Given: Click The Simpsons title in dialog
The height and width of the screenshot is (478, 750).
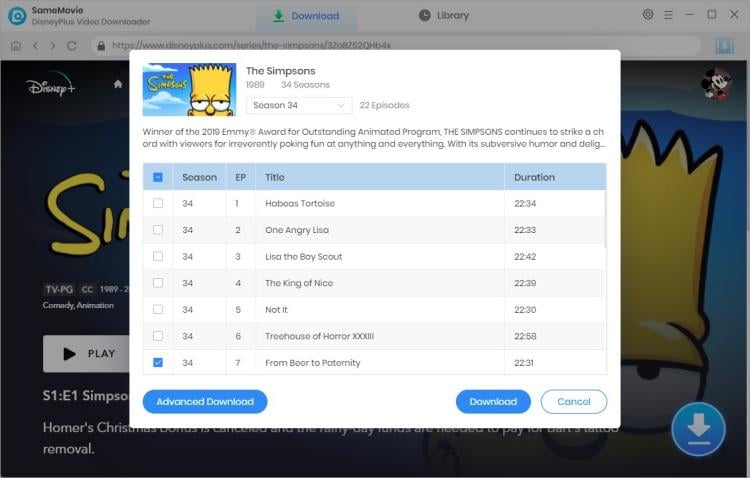Looking at the screenshot, I should coord(281,71).
